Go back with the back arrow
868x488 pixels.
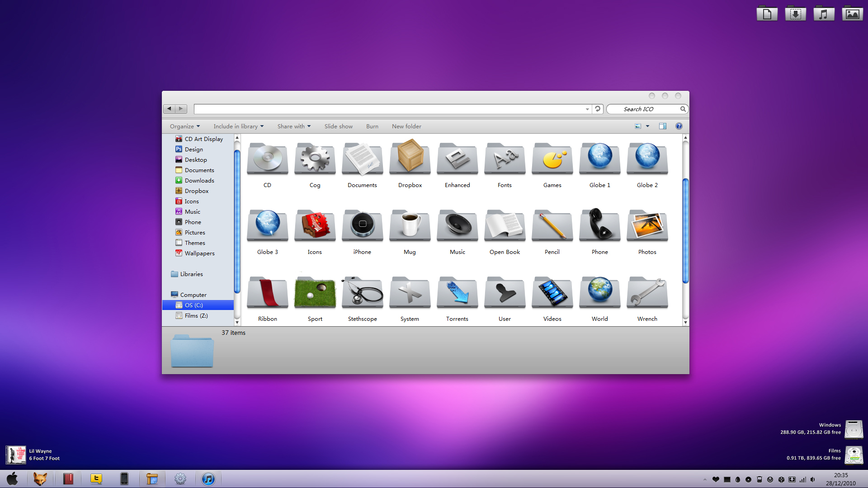click(x=169, y=108)
